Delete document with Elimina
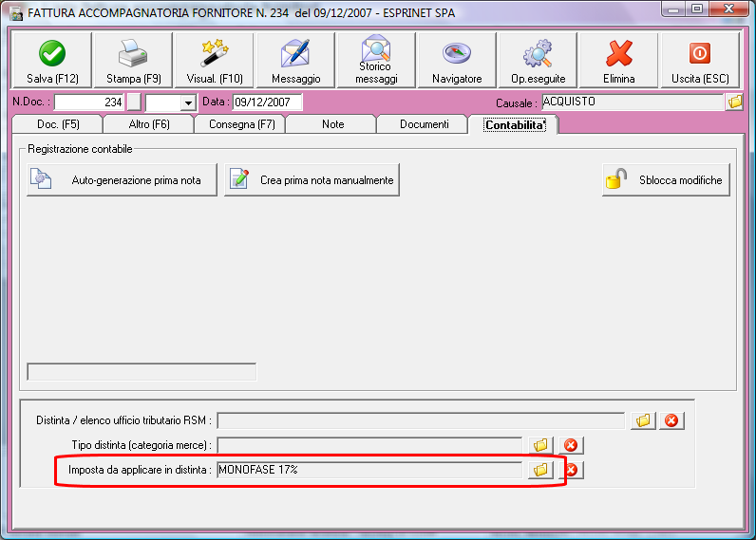 click(618, 61)
